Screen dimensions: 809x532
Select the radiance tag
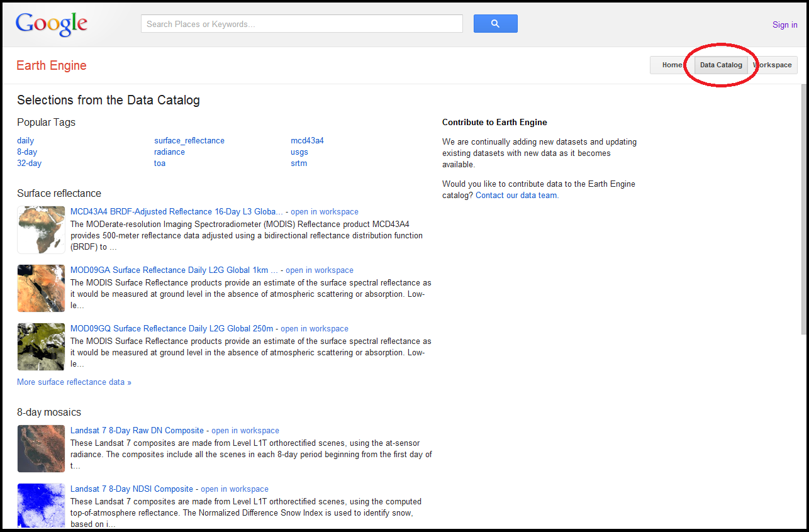[170, 152]
